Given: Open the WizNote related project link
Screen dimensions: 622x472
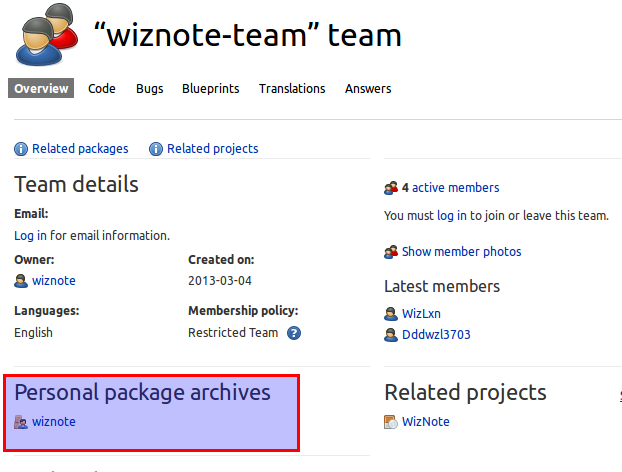Looking at the screenshot, I should tap(426, 422).
